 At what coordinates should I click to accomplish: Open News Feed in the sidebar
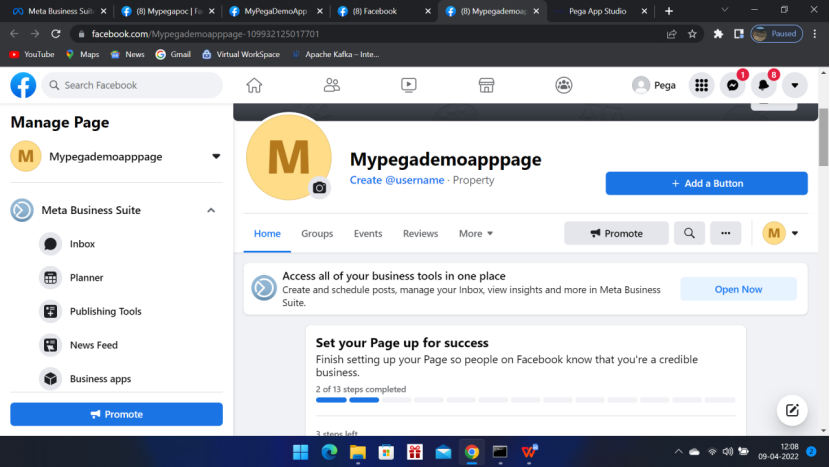tap(94, 345)
